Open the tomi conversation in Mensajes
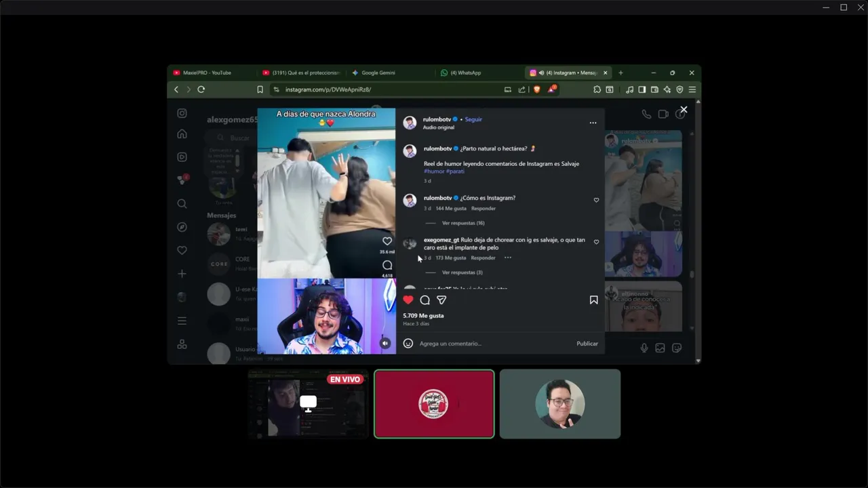This screenshot has width=868, height=488. point(232,234)
